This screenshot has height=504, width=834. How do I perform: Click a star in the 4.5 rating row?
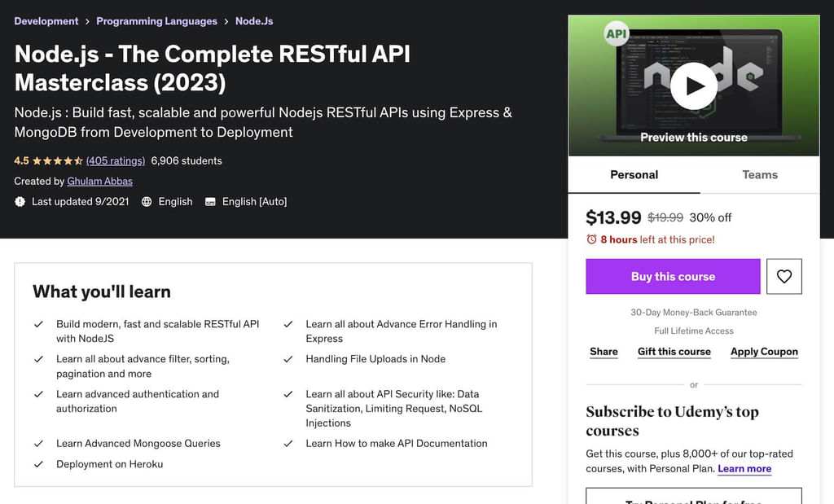(x=55, y=160)
